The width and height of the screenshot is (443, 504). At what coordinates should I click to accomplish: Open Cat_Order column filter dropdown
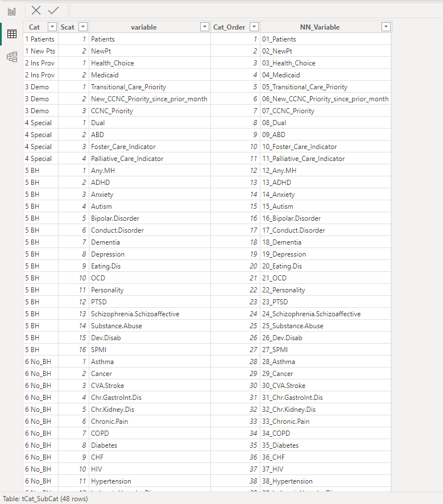[x=254, y=27]
